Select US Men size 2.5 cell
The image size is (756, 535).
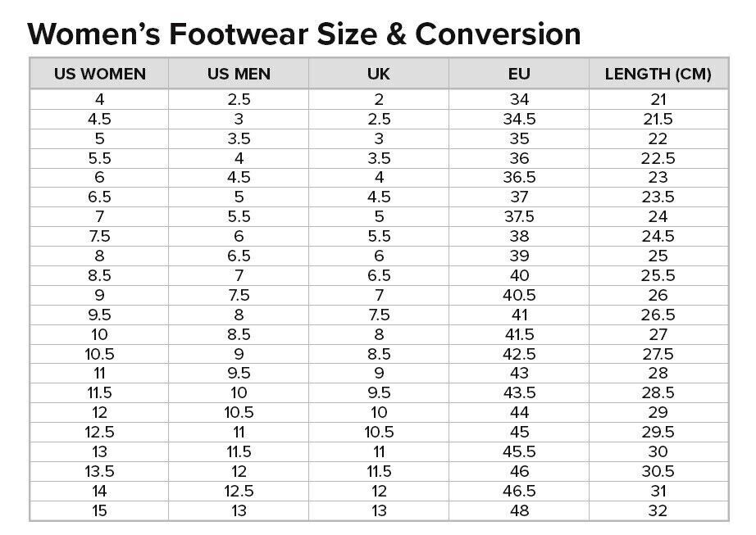pos(239,99)
